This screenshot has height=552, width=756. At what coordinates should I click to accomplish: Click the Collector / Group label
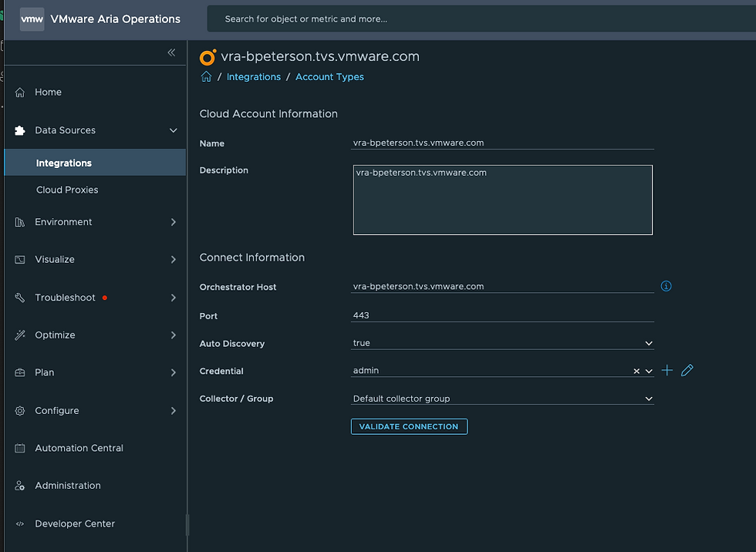point(236,399)
